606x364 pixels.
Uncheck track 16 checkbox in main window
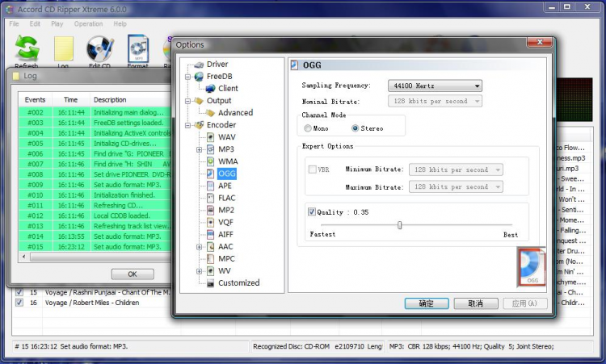click(x=19, y=302)
